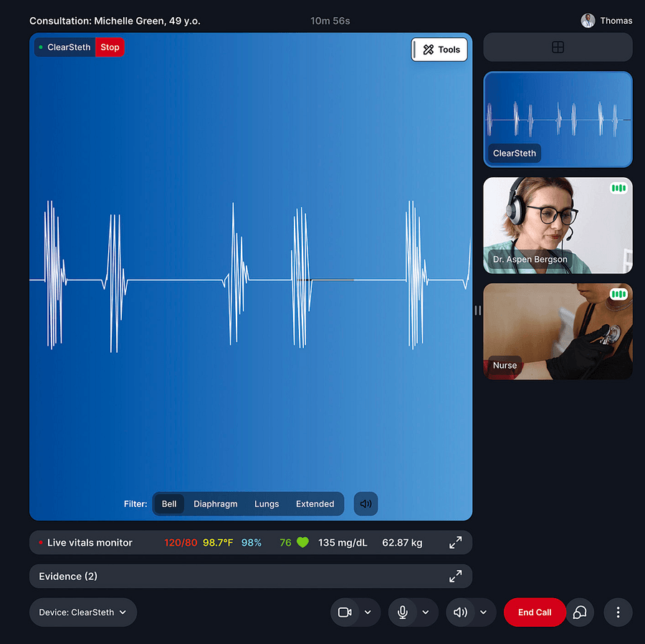This screenshot has width=645, height=644.
Task: Grab the panel resize divider handle
Action: coord(478,311)
